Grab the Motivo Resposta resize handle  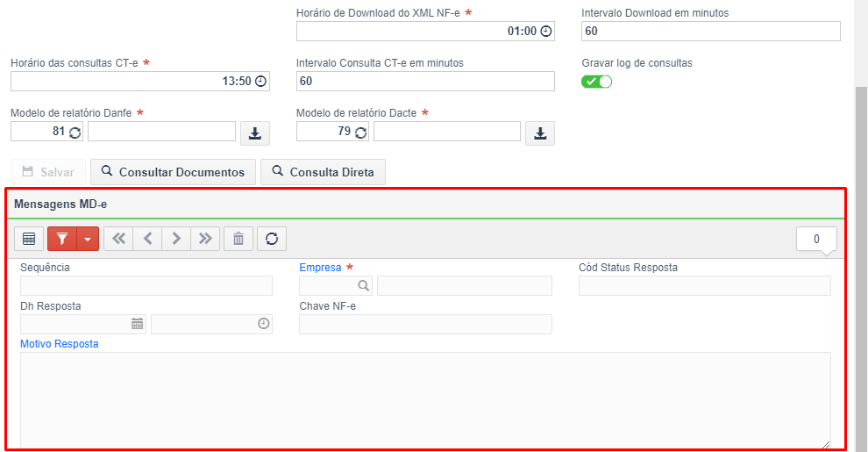pos(826,444)
